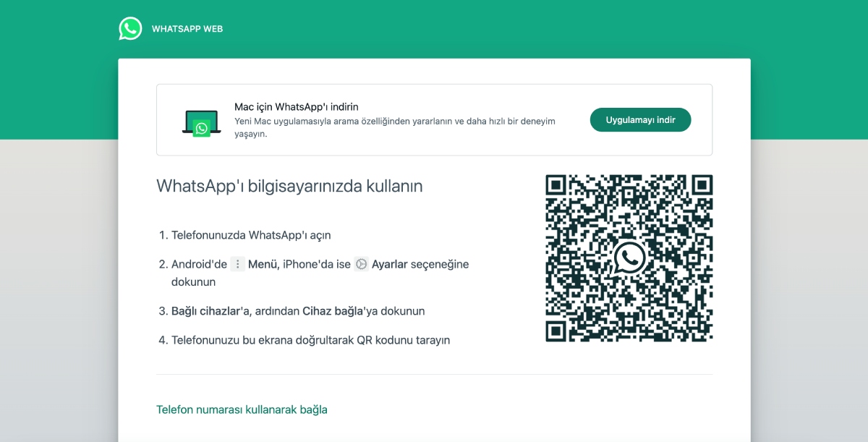Click the QR code image
This screenshot has height=442, width=868.
[629, 258]
